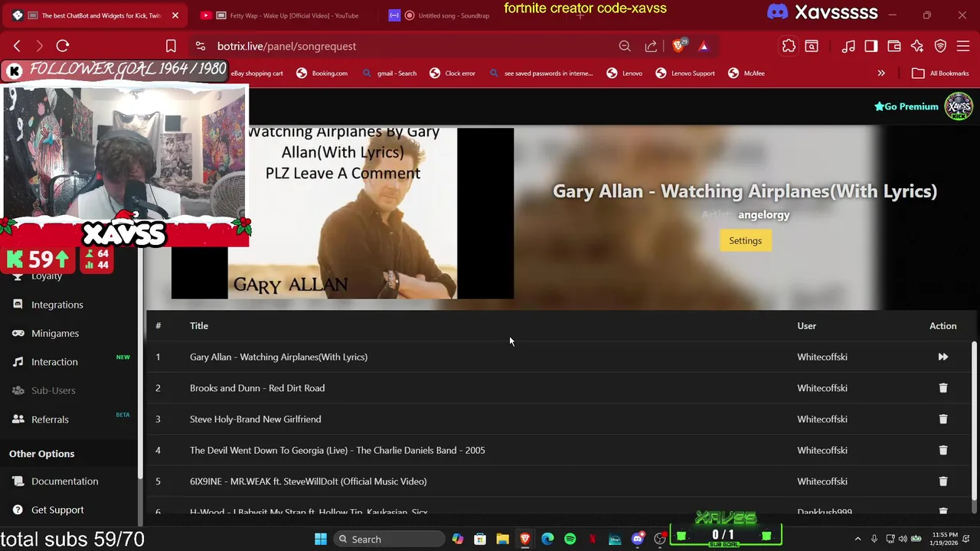Click the Title column header
980x551 pixels.
click(x=199, y=326)
